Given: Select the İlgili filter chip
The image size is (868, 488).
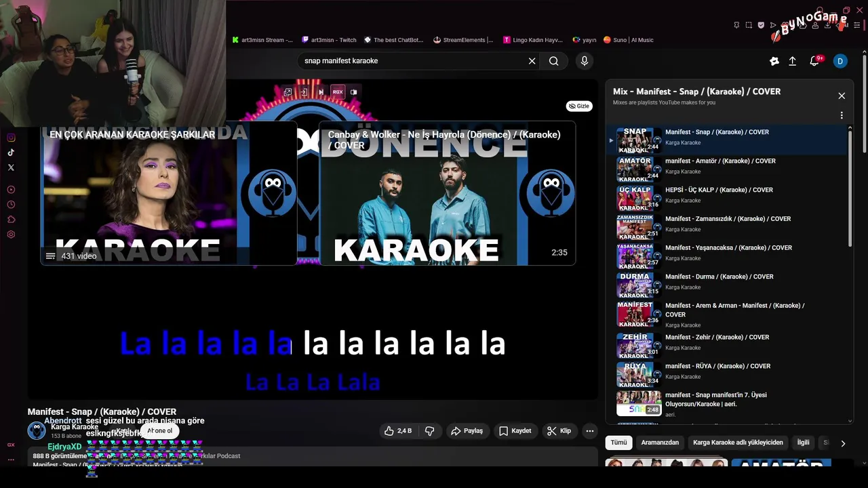Looking at the screenshot, I should (803, 443).
